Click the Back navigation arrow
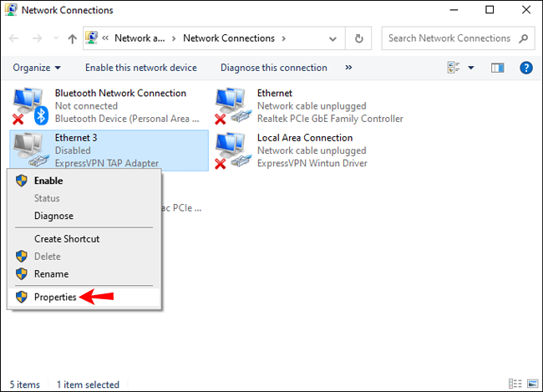The image size is (543, 392). coord(14,38)
